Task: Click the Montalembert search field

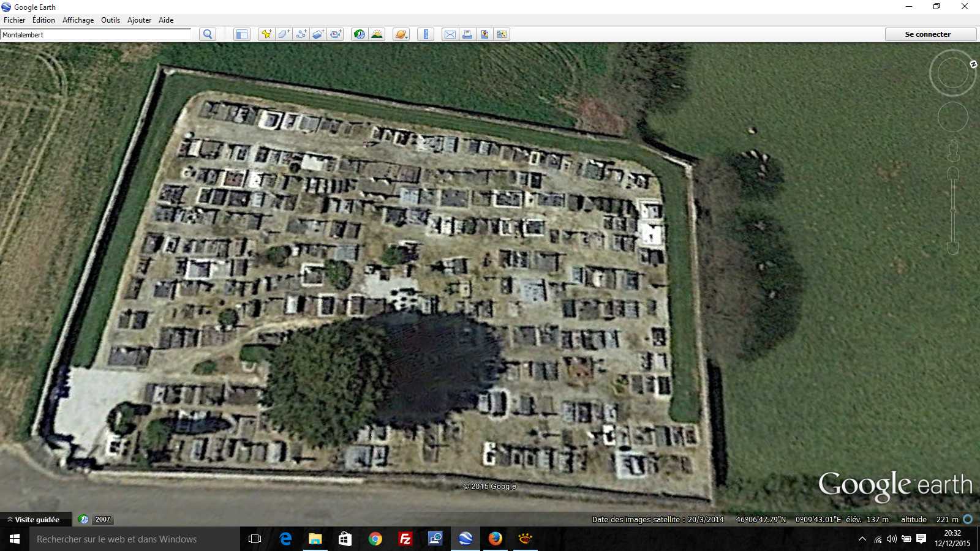Action: point(96,35)
